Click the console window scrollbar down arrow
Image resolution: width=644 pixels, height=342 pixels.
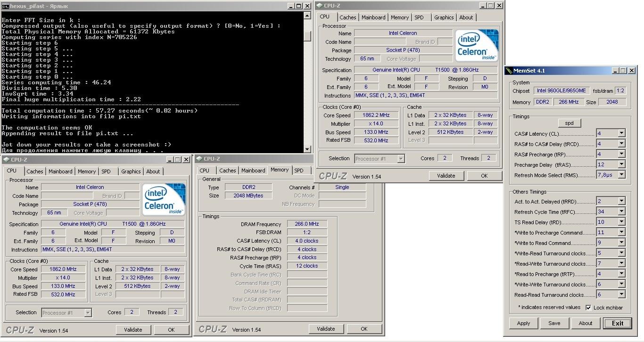(307, 149)
